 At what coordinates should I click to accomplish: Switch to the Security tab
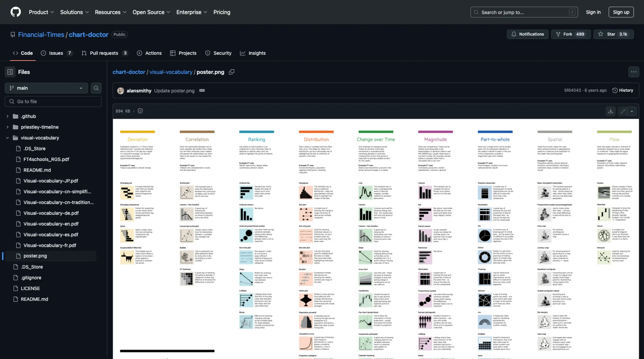tap(218, 53)
